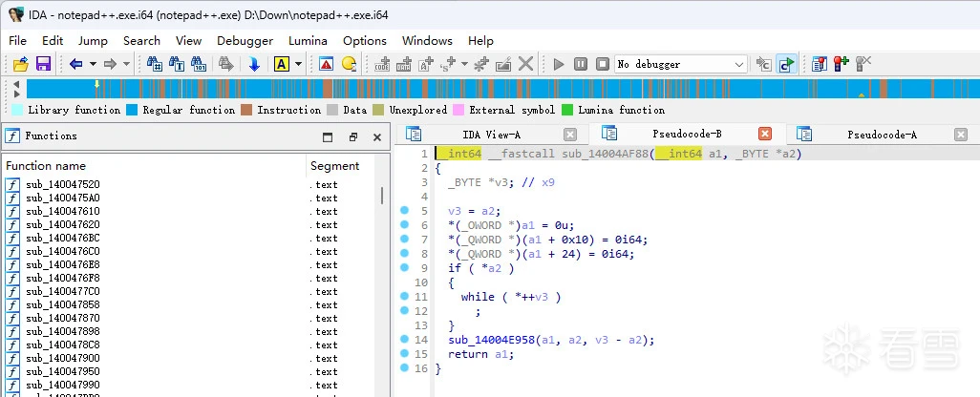This screenshot has width=980, height=397.
Task: Click the navigation band left arrow
Action: point(16,84)
